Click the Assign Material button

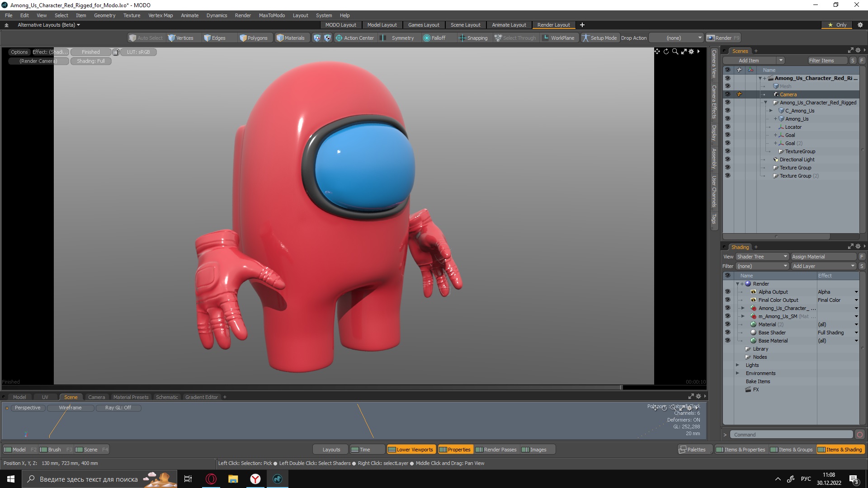click(824, 257)
